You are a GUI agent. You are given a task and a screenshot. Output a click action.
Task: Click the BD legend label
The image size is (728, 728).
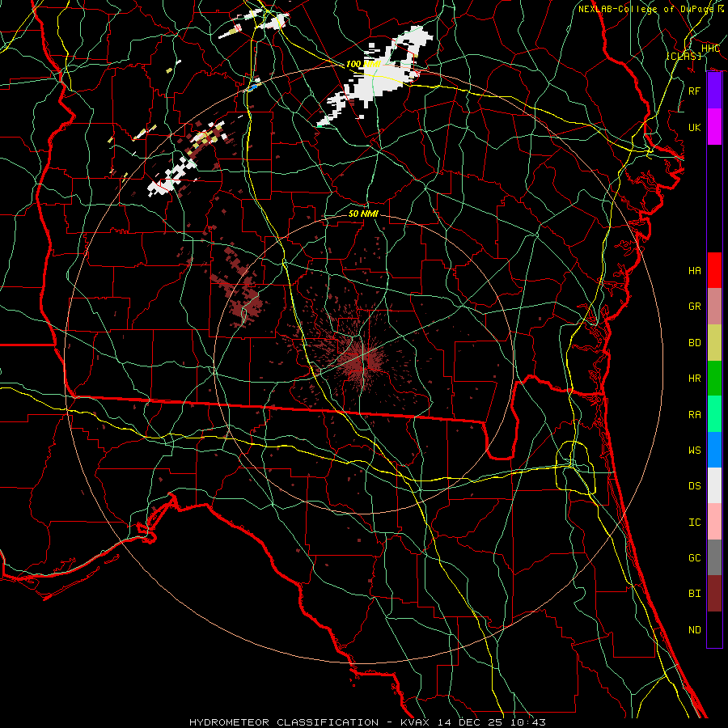click(x=695, y=343)
